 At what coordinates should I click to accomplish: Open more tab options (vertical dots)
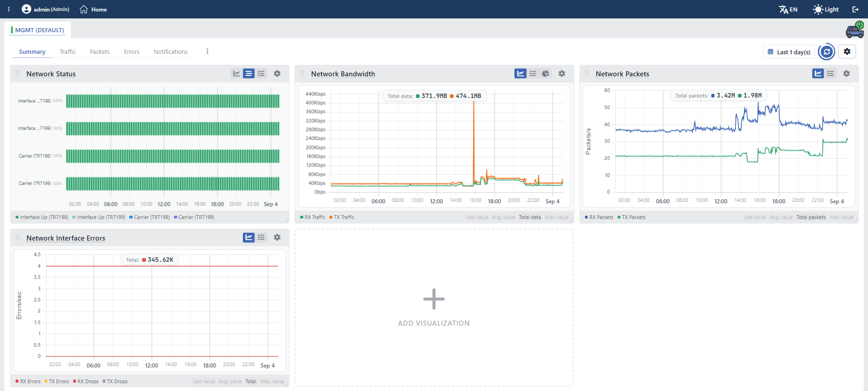click(208, 52)
